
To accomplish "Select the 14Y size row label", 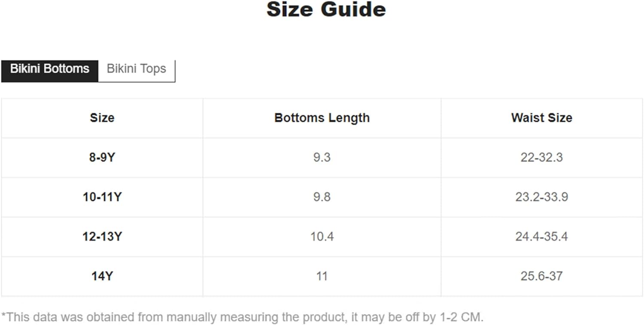I will click(102, 276).
